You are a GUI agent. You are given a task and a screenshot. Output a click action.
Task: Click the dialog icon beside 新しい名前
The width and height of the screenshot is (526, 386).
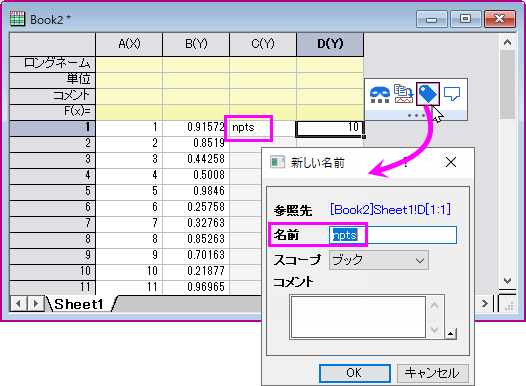[277, 162]
